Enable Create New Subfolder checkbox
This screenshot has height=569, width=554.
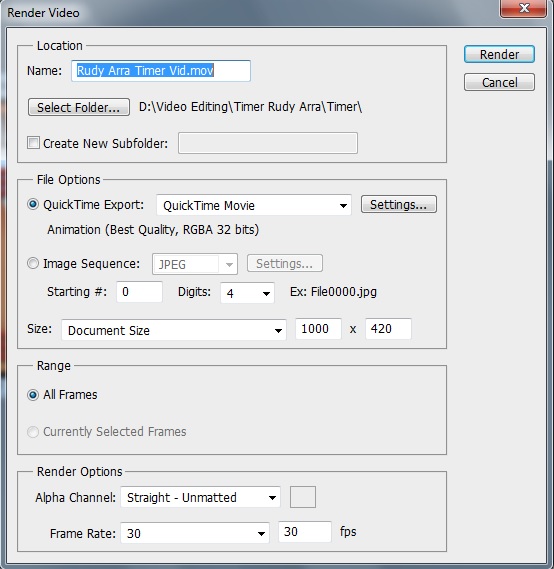click(x=33, y=143)
